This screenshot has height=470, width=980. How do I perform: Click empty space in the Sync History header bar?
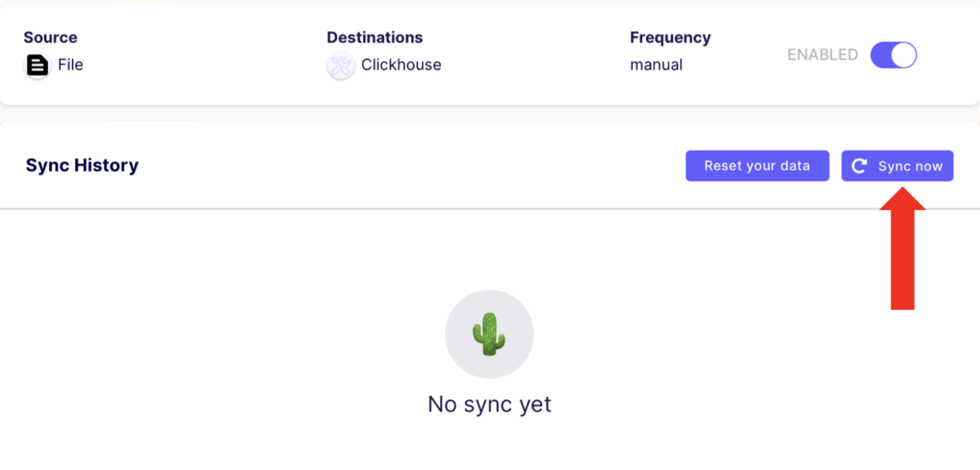click(x=411, y=166)
